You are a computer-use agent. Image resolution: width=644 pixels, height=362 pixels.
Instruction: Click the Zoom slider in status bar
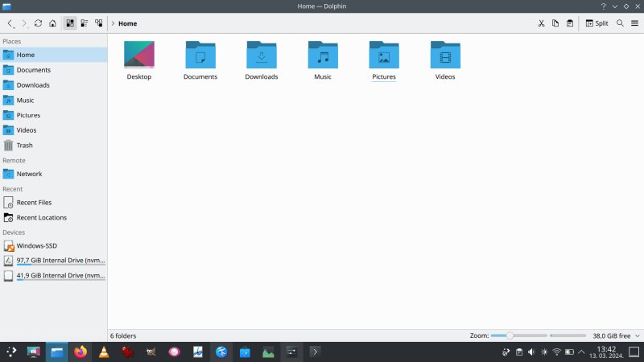539,335
